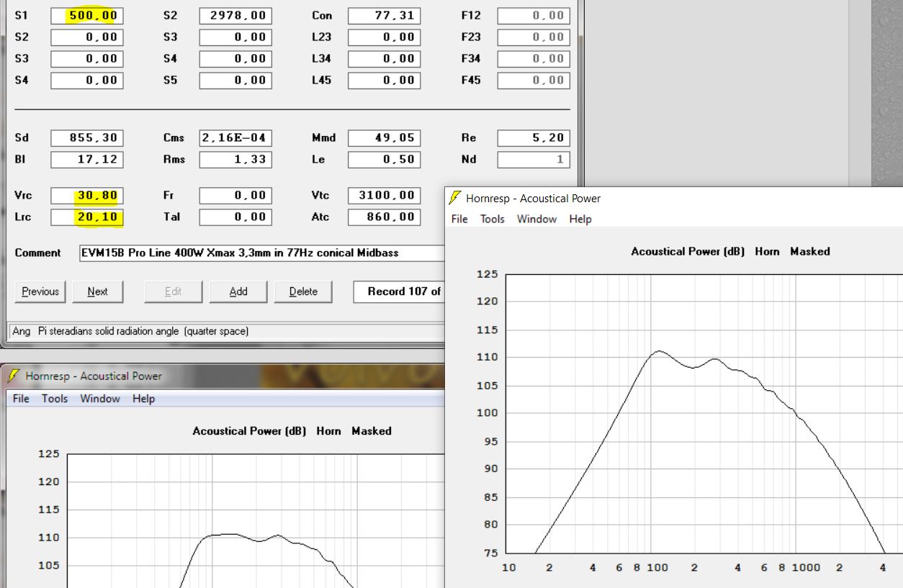Click the greyed Edit button
The width and height of the screenshot is (903, 588).
(174, 291)
